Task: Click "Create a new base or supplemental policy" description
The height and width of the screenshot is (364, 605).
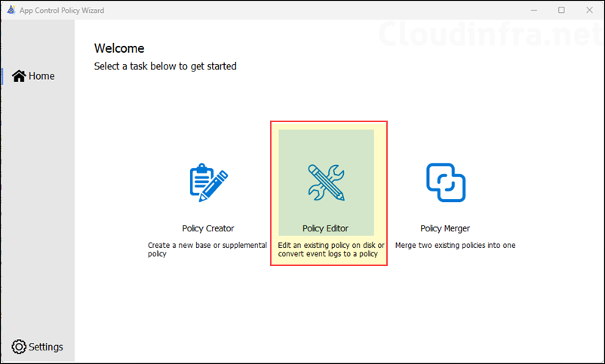Action: [207, 249]
